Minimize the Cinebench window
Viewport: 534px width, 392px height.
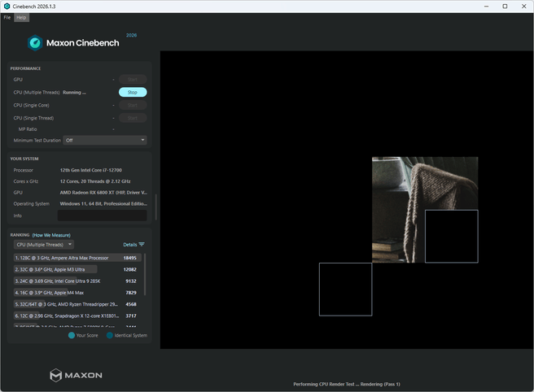coord(486,7)
